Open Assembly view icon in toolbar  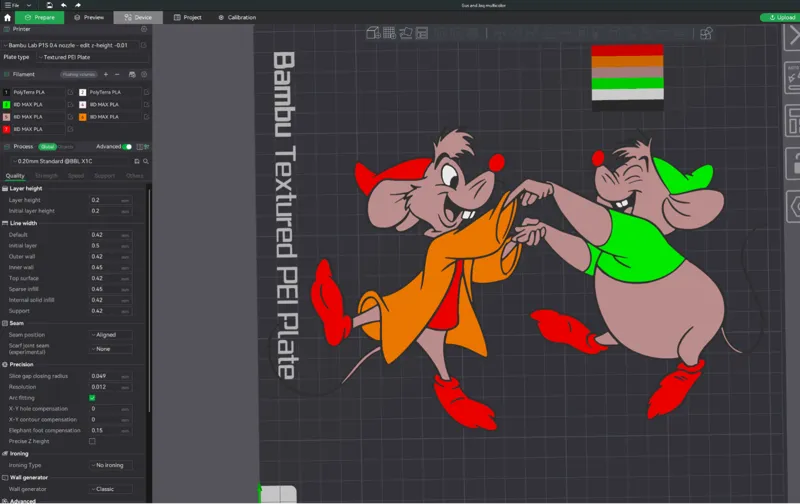coord(706,34)
